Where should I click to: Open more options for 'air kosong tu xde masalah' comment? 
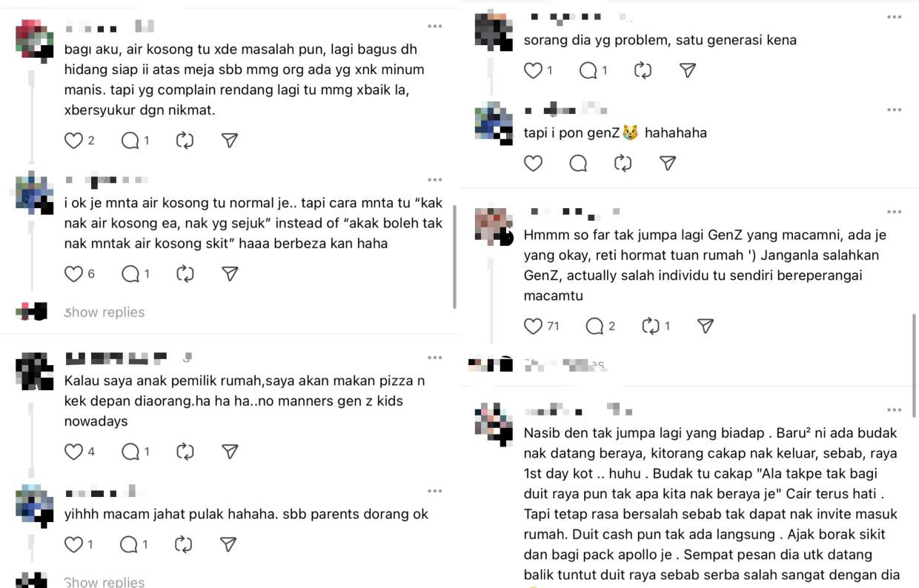coord(434,26)
